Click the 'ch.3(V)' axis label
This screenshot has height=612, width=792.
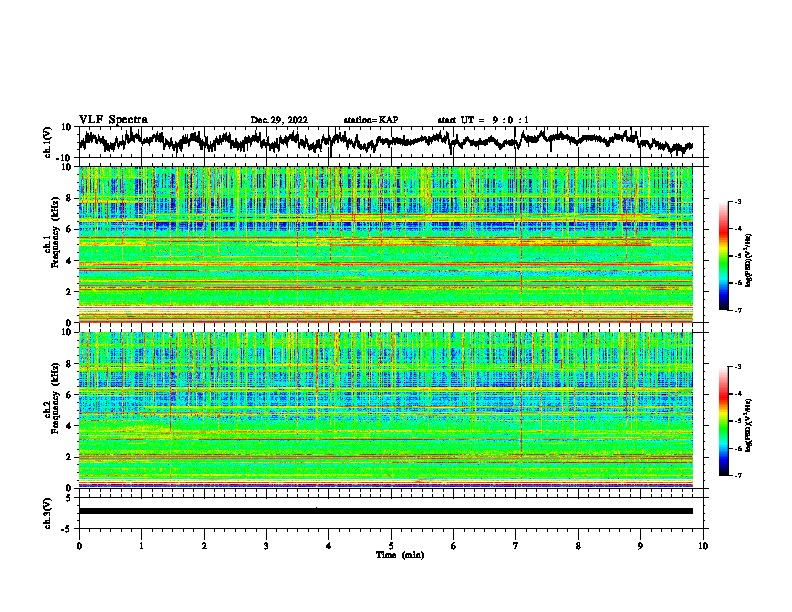coord(49,513)
